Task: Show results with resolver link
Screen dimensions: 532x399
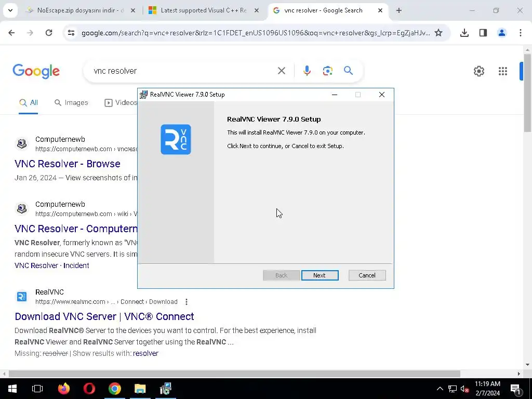Action: click(x=145, y=353)
